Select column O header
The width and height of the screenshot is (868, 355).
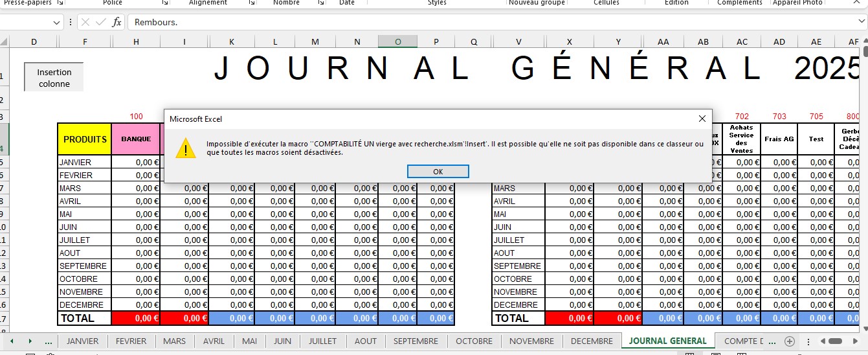click(x=397, y=41)
